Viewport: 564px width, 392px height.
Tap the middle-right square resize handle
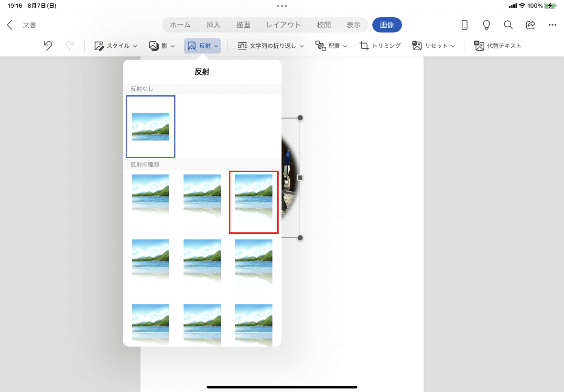point(300,178)
